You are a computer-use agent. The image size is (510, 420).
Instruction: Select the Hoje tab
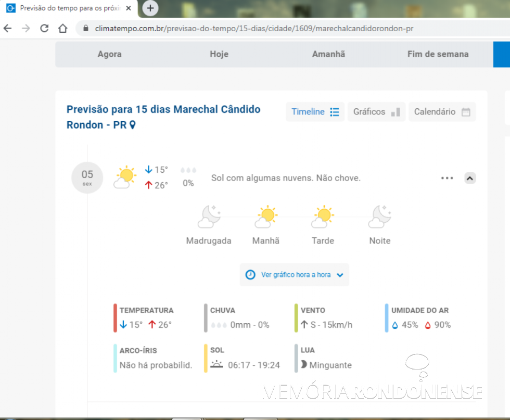pos(219,54)
